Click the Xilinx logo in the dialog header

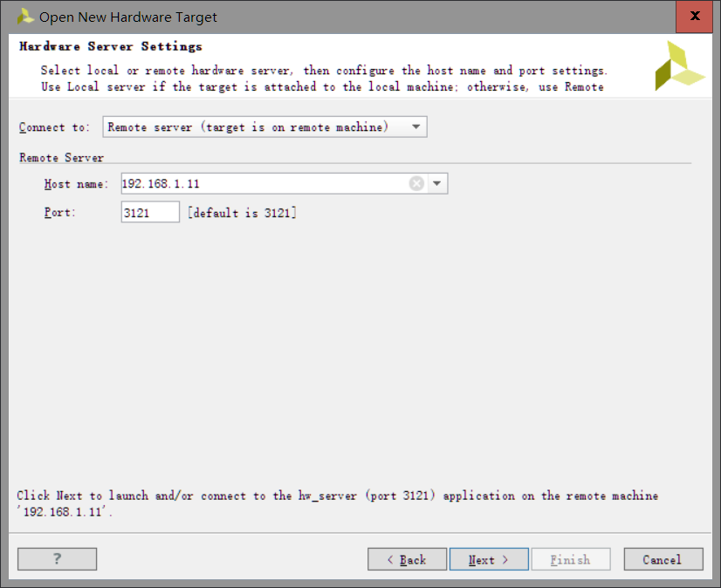(x=676, y=67)
